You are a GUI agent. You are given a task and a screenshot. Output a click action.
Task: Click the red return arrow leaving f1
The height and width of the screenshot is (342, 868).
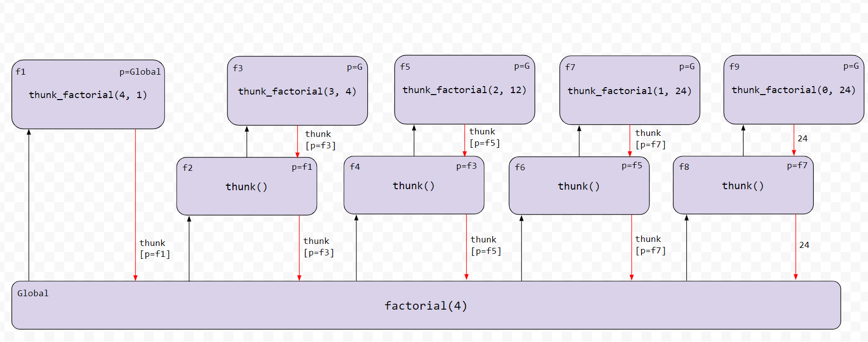135,199
